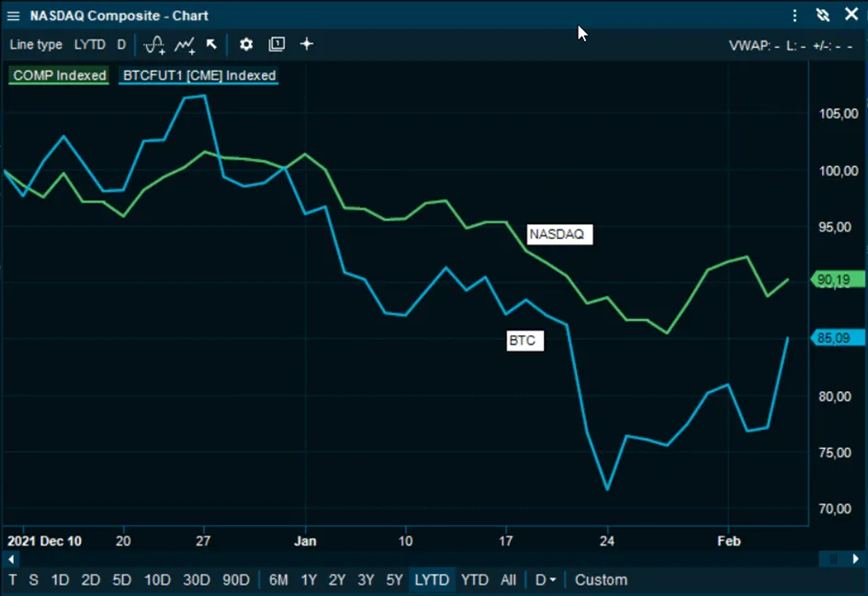Show All available history
The width and height of the screenshot is (868, 596).
[x=508, y=580]
